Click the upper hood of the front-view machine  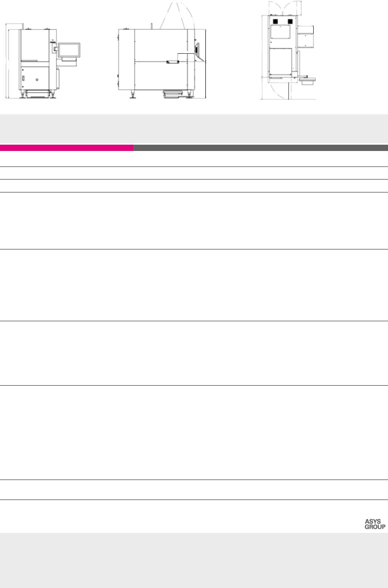(x=35, y=44)
